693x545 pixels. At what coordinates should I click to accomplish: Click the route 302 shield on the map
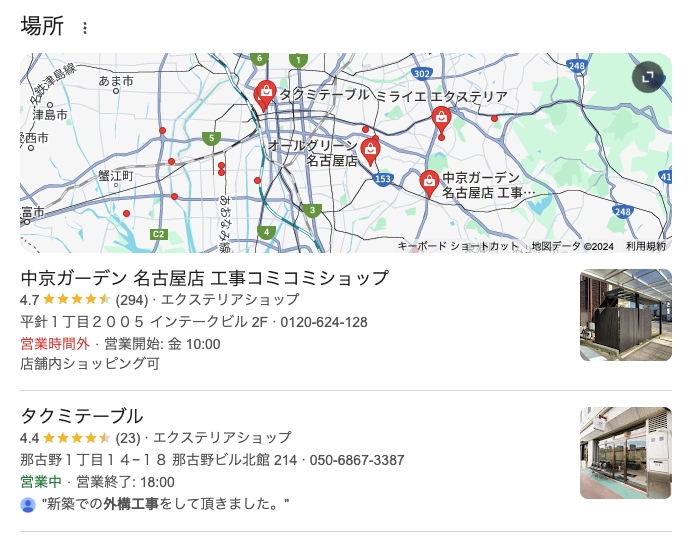tap(422, 74)
